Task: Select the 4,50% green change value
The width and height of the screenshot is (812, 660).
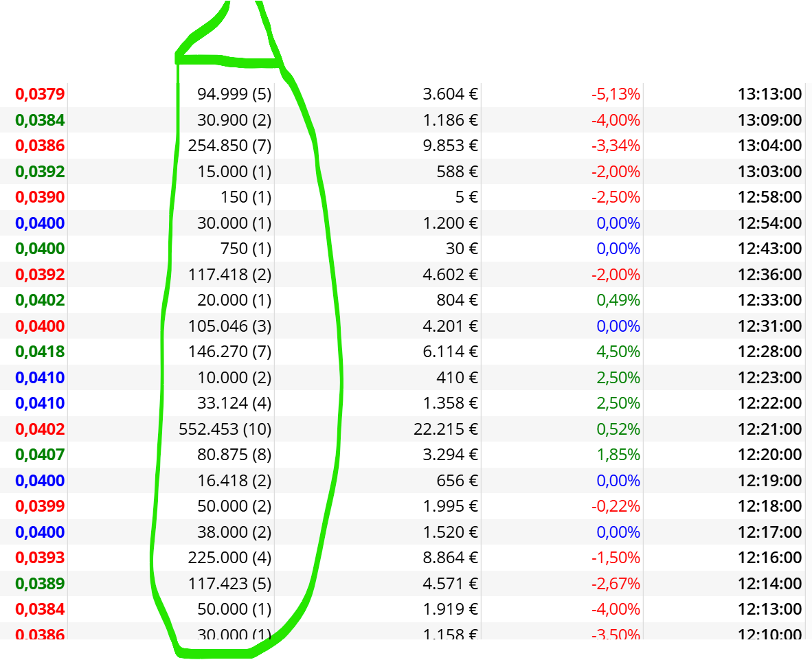Action: click(x=618, y=352)
